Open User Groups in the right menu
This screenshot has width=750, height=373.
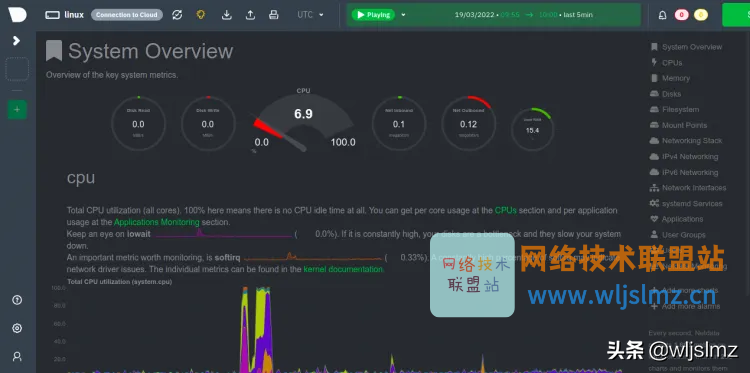[678, 235]
